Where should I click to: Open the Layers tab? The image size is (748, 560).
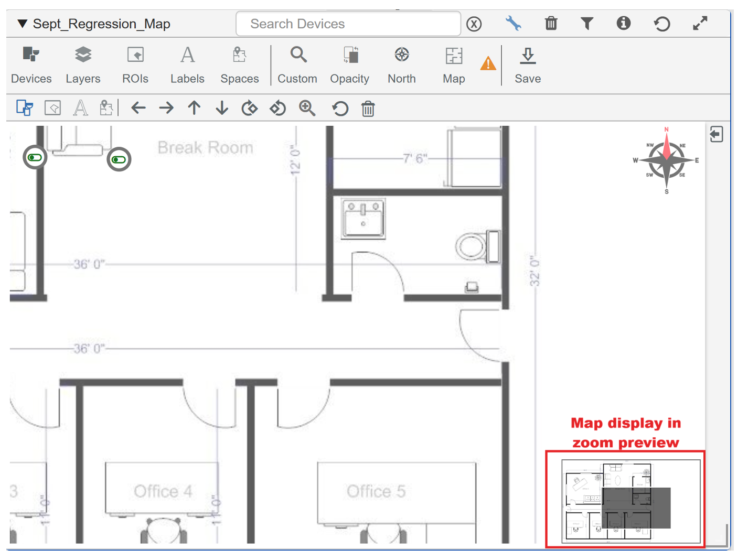click(83, 65)
